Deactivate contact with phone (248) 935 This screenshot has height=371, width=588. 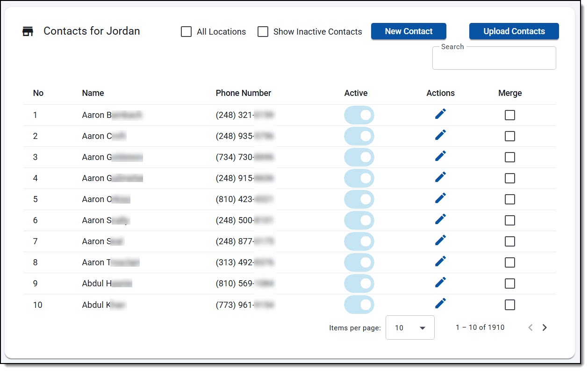pos(359,136)
